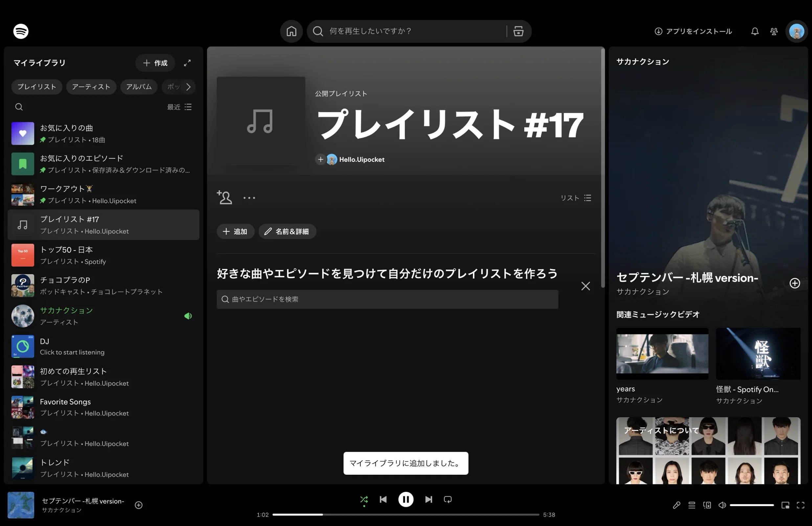Seek within the song progress bar
The image size is (812, 526).
(406, 514)
